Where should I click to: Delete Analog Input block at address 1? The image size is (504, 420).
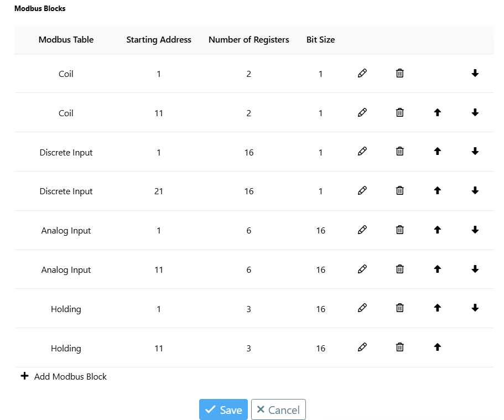(400, 230)
